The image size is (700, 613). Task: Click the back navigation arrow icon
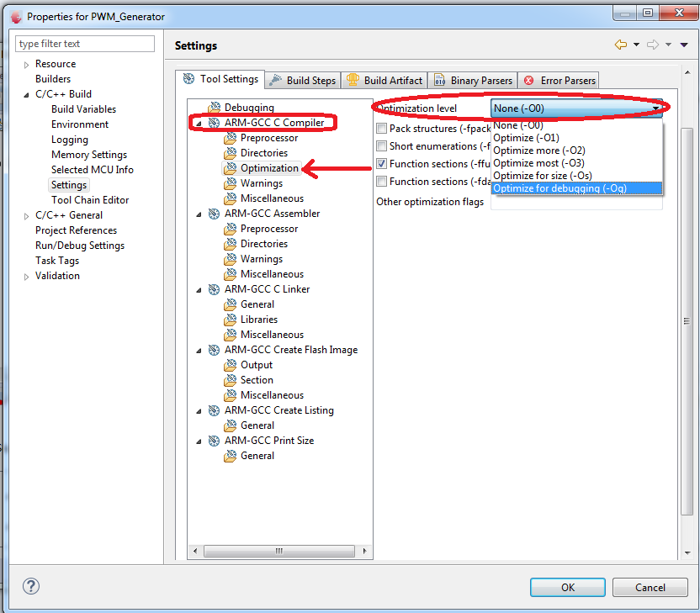[x=621, y=45]
